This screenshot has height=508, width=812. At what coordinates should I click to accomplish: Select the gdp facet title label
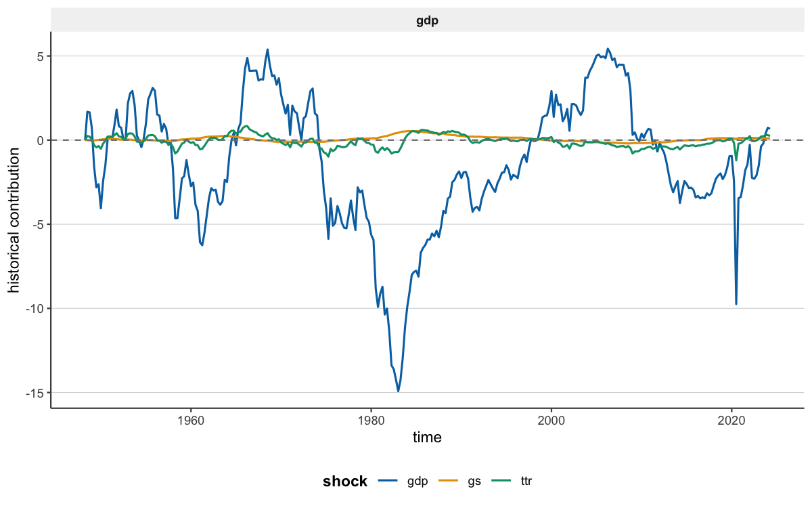(x=427, y=21)
